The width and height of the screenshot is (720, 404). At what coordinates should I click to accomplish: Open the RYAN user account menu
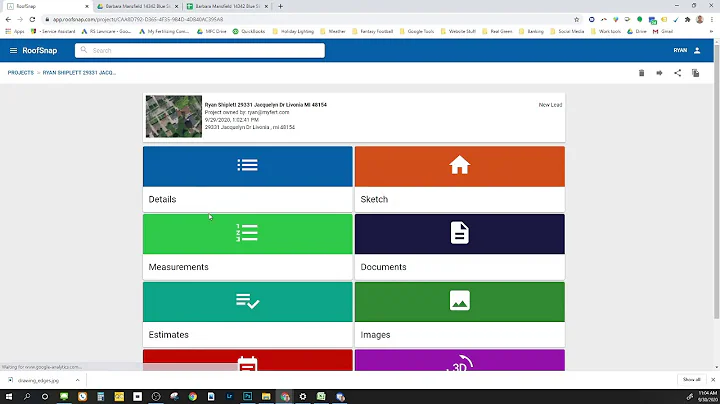(x=687, y=50)
